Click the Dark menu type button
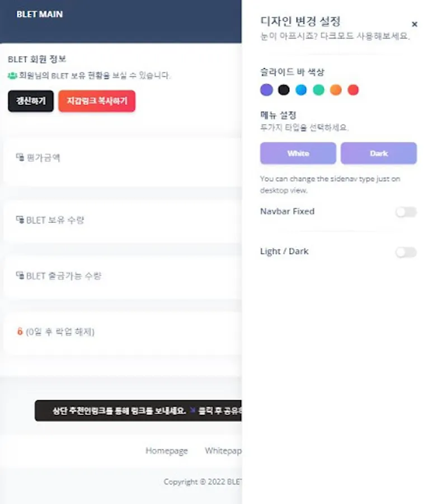This screenshot has height=504, width=432. (x=379, y=153)
